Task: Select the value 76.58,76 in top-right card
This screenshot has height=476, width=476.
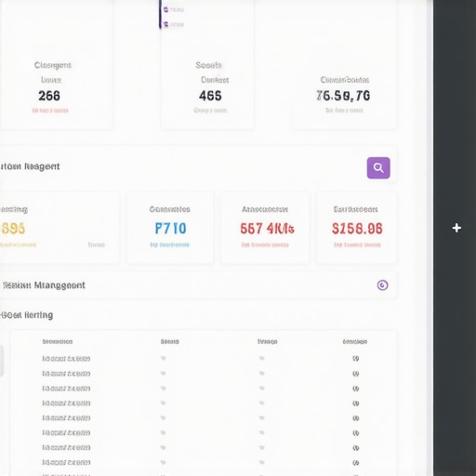Action: tap(343, 96)
